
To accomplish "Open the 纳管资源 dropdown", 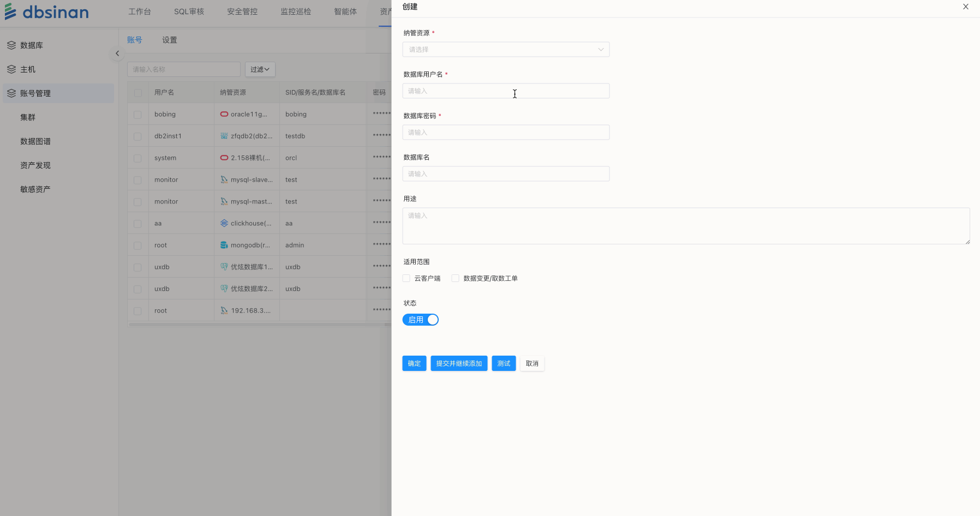I will pos(505,50).
